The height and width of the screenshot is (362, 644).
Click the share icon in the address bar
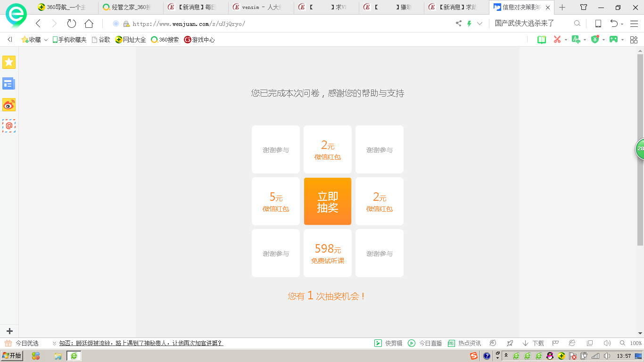click(x=458, y=24)
